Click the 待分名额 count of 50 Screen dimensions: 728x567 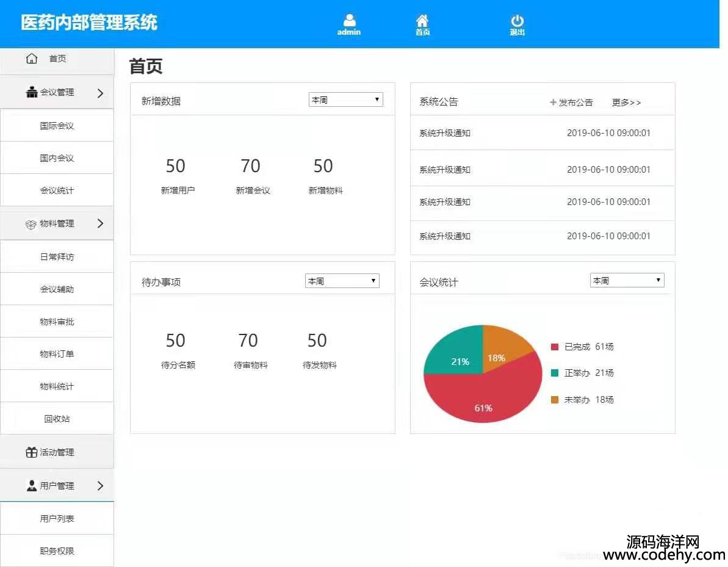click(x=176, y=341)
